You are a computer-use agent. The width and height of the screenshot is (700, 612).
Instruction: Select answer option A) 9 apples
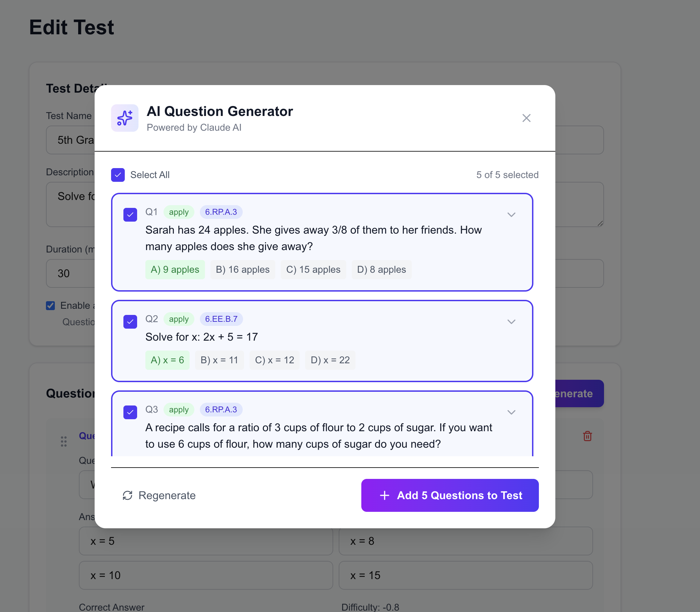[175, 270]
